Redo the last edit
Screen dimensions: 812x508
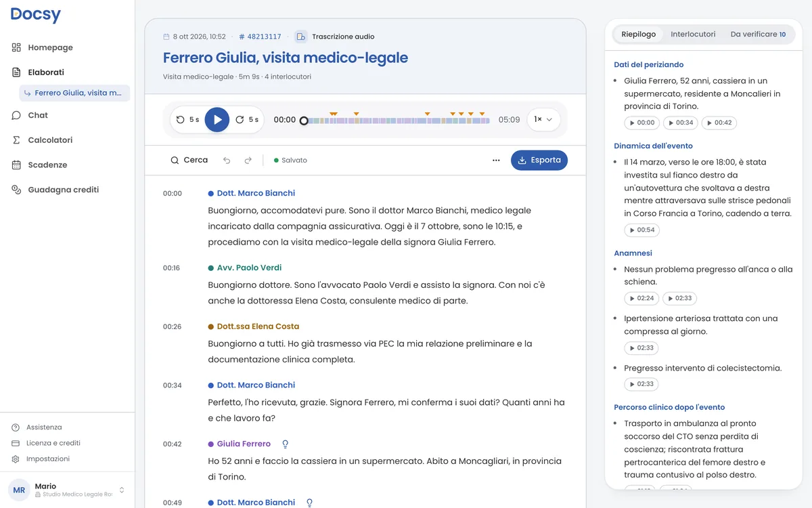pyautogui.click(x=248, y=161)
